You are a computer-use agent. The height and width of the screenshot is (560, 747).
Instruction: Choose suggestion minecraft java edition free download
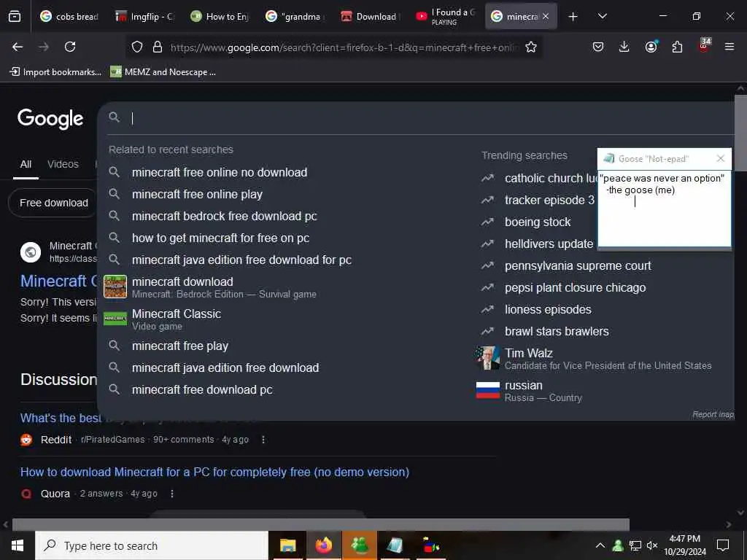point(225,367)
